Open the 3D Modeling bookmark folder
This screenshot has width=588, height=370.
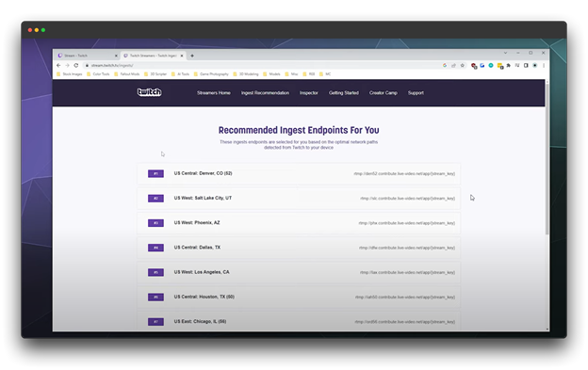coord(246,74)
